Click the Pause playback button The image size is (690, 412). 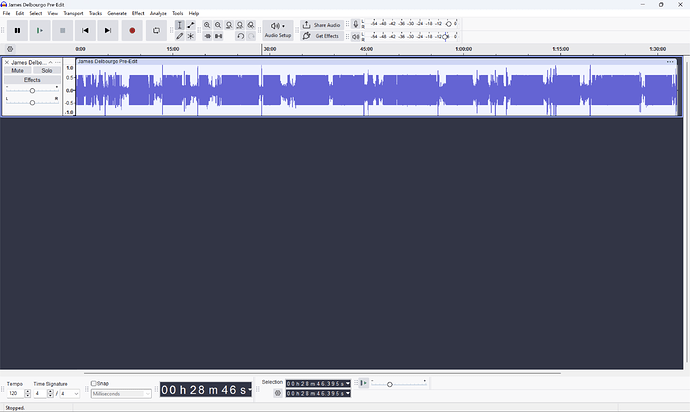(17, 31)
